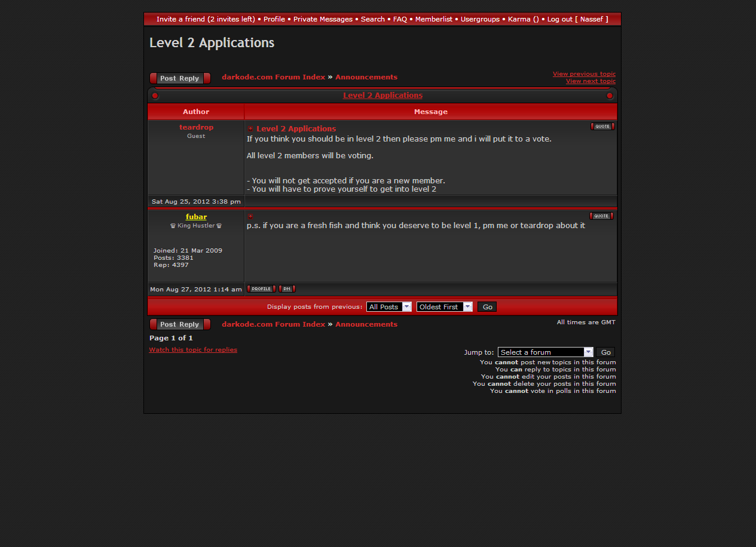Image resolution: width=756 pixels, height=547 pixels.
Task: Click Search in the top menu
Action: [x=372, y=19]
